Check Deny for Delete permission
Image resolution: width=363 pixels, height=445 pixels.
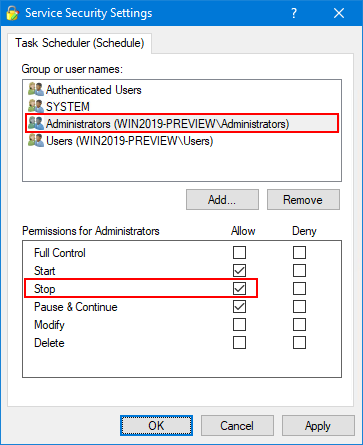tap(299, 342)
